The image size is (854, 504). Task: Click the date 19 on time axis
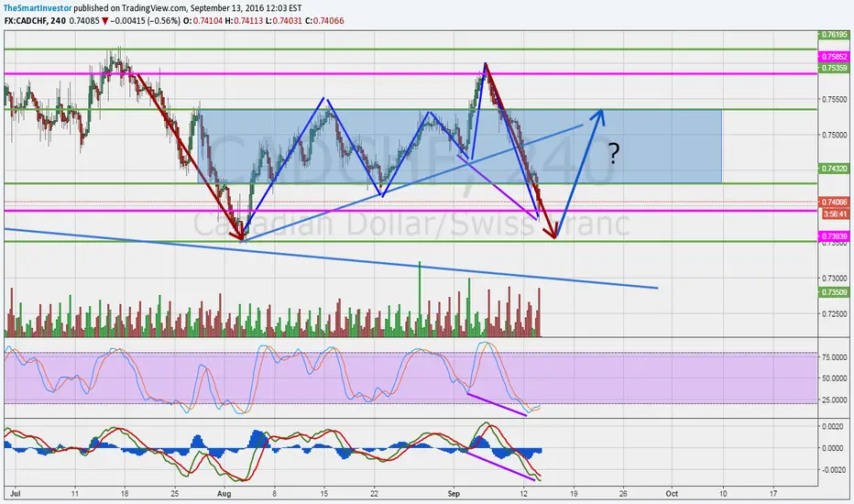pos(573,494)
